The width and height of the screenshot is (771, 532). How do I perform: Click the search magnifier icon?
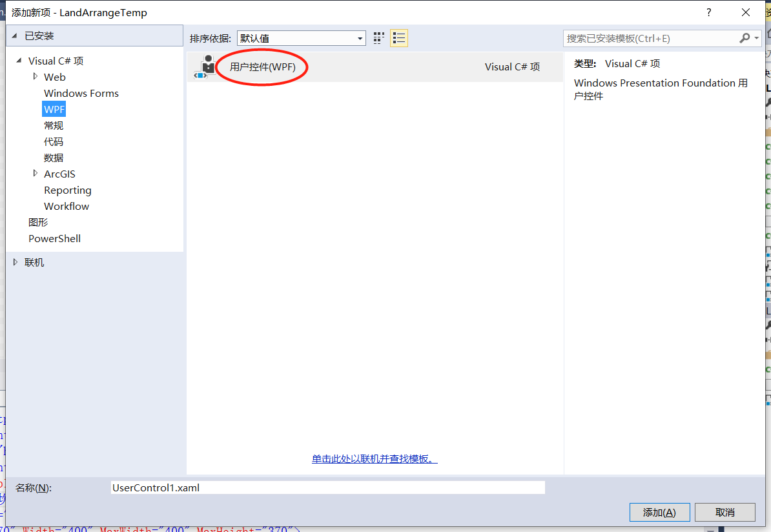[745, 38]
